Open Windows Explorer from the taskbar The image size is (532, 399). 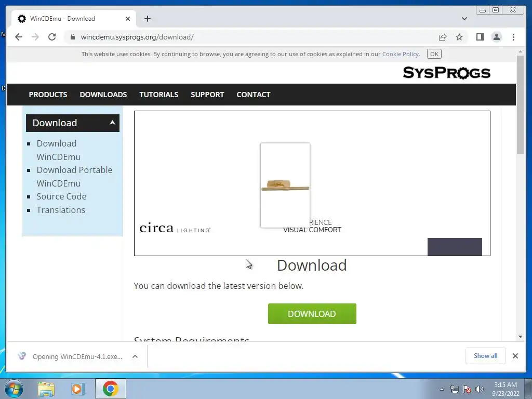click(x=46, y=389)
